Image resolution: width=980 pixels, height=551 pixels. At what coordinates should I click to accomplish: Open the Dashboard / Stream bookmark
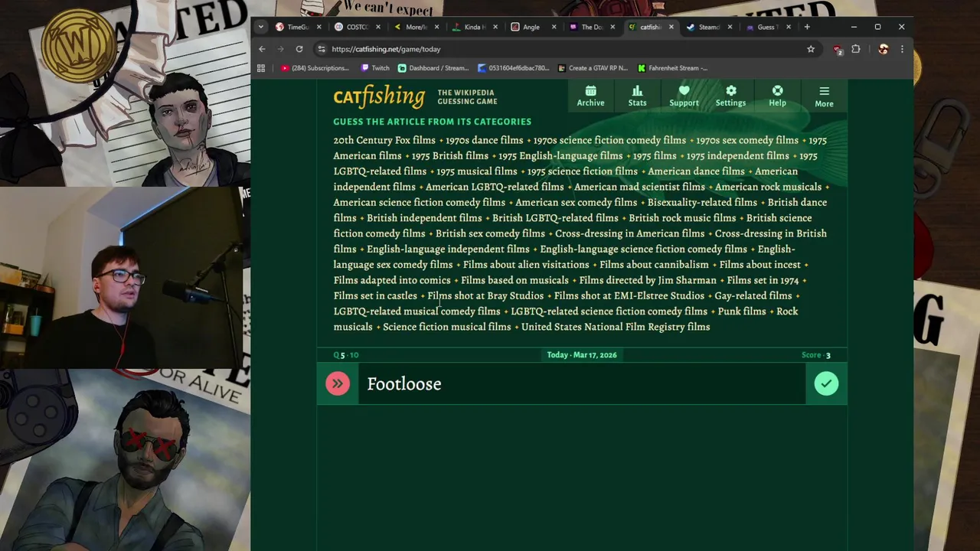click(433, 68)
